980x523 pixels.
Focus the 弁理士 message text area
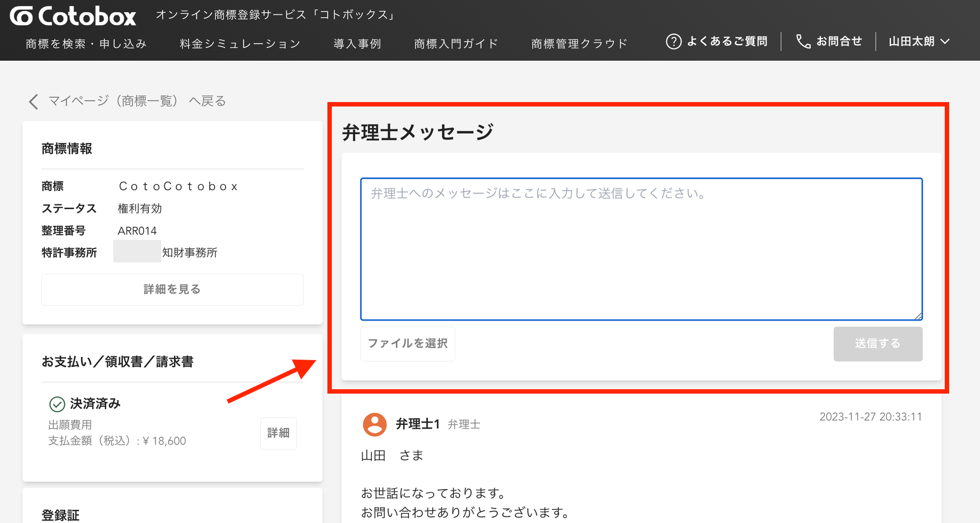pyautogui.click(x=641, y=249)
